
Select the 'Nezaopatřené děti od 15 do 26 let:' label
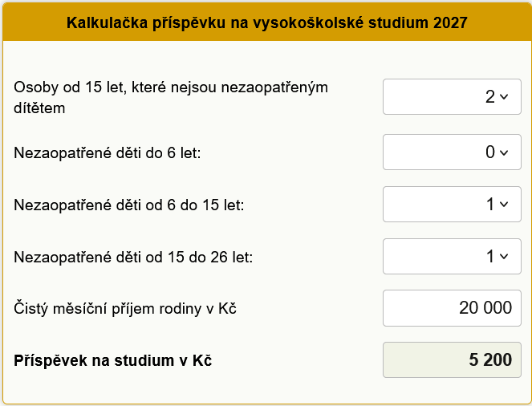coord(133,258)
